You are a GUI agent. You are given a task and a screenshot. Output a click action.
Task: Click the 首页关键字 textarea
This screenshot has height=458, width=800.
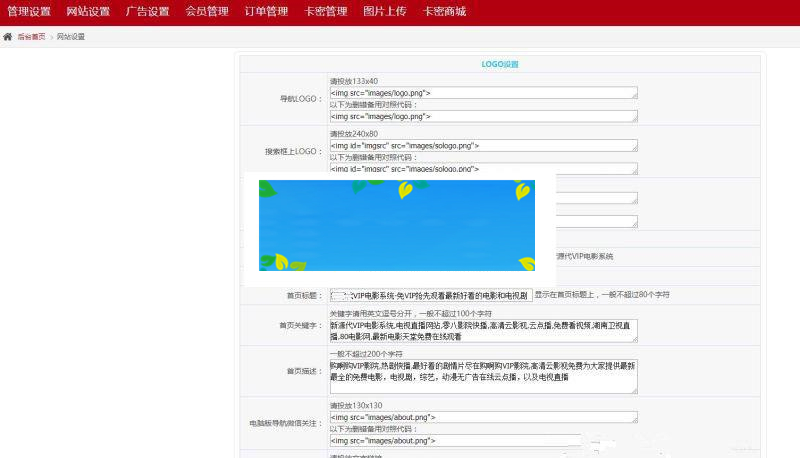point(483,330)
